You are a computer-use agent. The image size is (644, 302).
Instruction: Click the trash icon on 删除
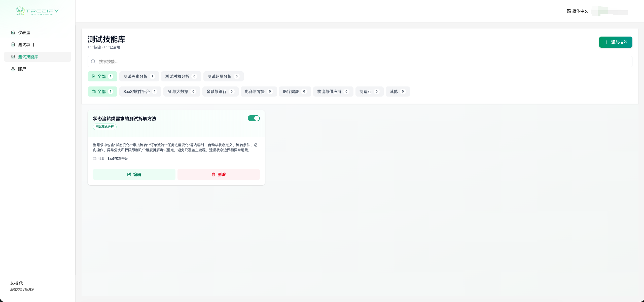point(213,174)
